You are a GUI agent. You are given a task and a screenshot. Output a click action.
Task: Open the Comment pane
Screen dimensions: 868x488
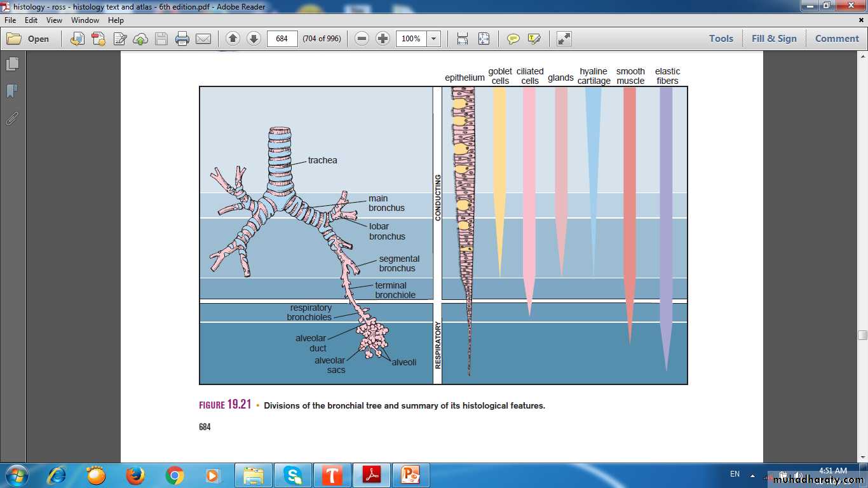click(837, 39)
